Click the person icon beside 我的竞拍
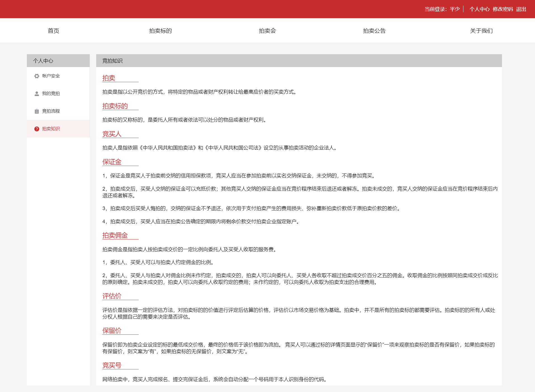The image size is (535, 392). pyautogui.click(x=37, y=94)
